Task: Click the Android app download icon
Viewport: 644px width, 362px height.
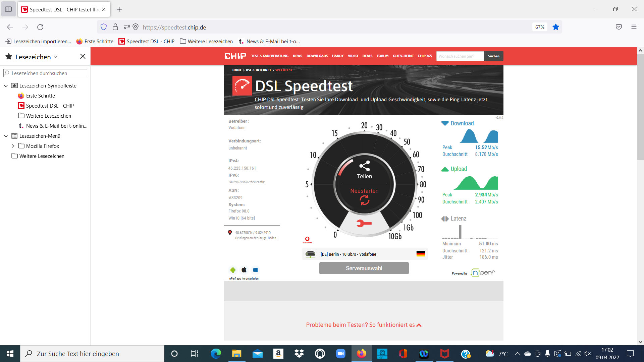Action: (x=233, y=270)
